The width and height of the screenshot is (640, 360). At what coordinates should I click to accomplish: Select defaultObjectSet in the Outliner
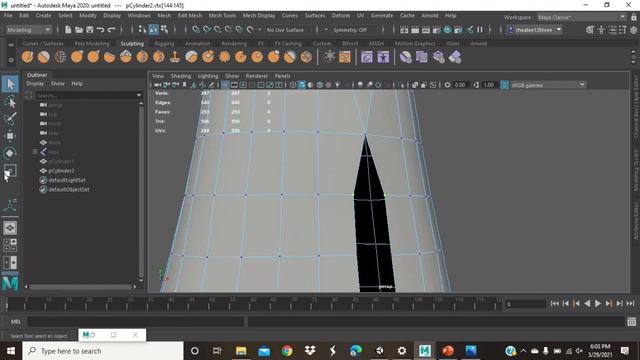(x=69, y=189)
